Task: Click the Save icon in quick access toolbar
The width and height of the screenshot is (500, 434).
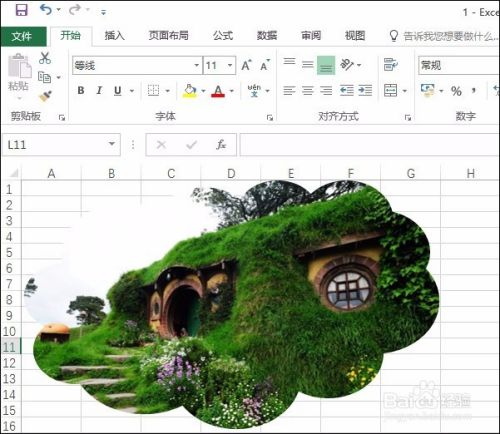Action: tap(22, 10)
